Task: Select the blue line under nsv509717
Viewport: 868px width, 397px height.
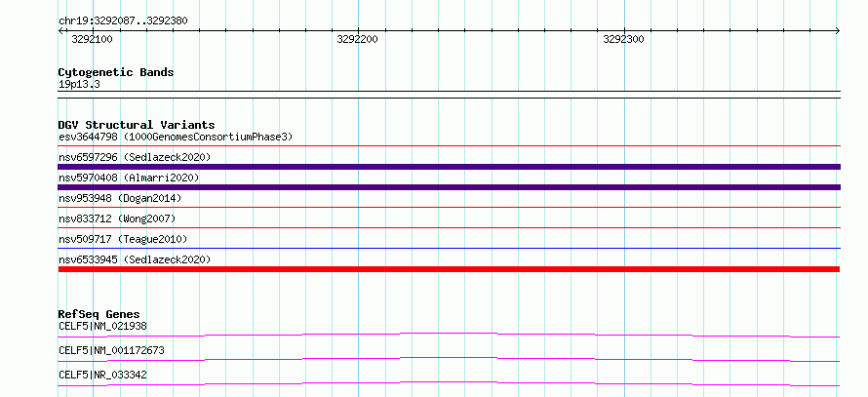Action: 450,248
